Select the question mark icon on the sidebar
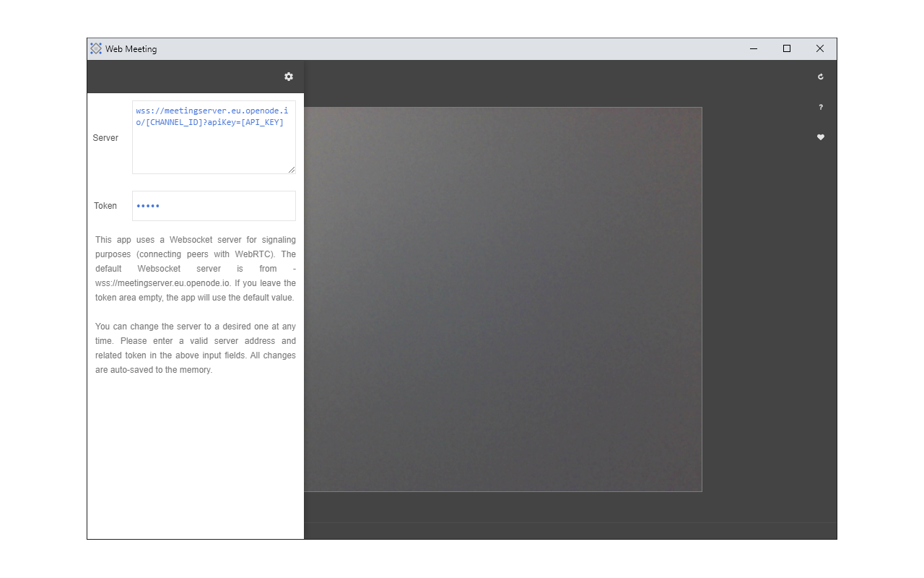 [821, 107]
